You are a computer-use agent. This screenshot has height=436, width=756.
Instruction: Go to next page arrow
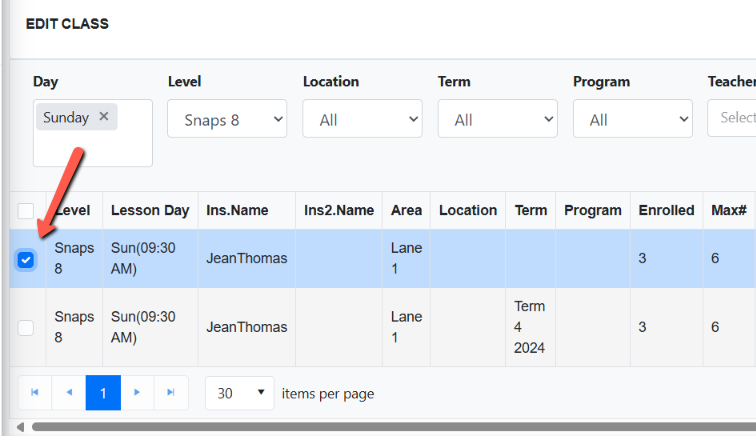137,393
